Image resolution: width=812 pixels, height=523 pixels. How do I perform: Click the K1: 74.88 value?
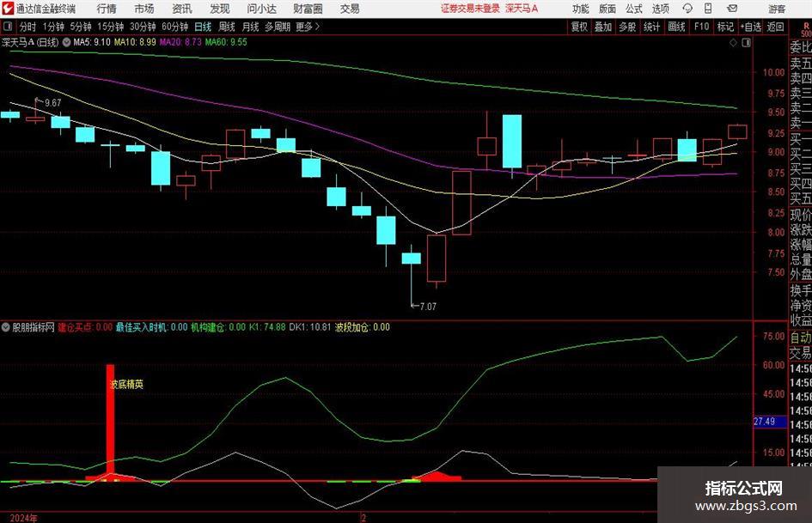267,327
